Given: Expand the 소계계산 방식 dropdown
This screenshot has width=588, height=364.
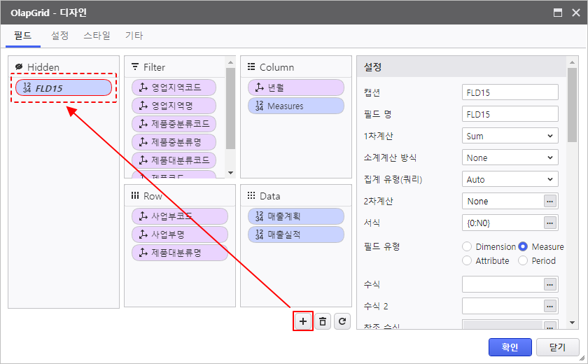Looking at the screenshot, I should 510,158.
